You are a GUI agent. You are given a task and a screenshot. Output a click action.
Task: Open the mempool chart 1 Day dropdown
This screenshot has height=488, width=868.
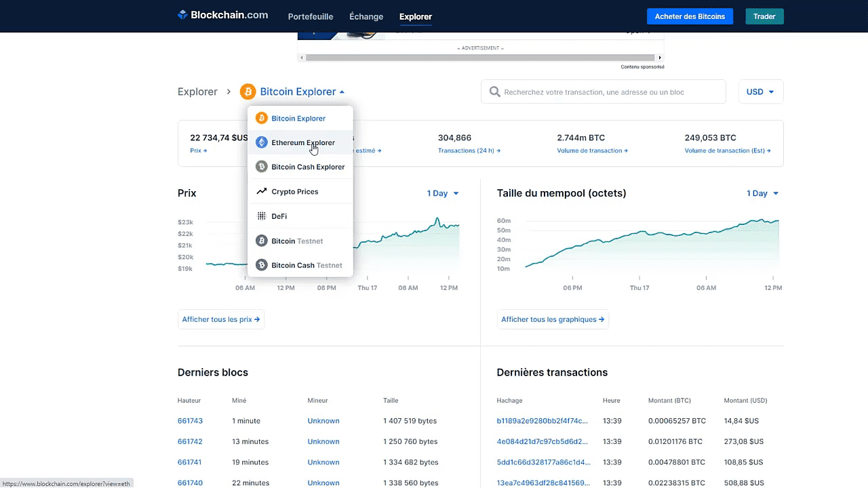tap(763, 193)
